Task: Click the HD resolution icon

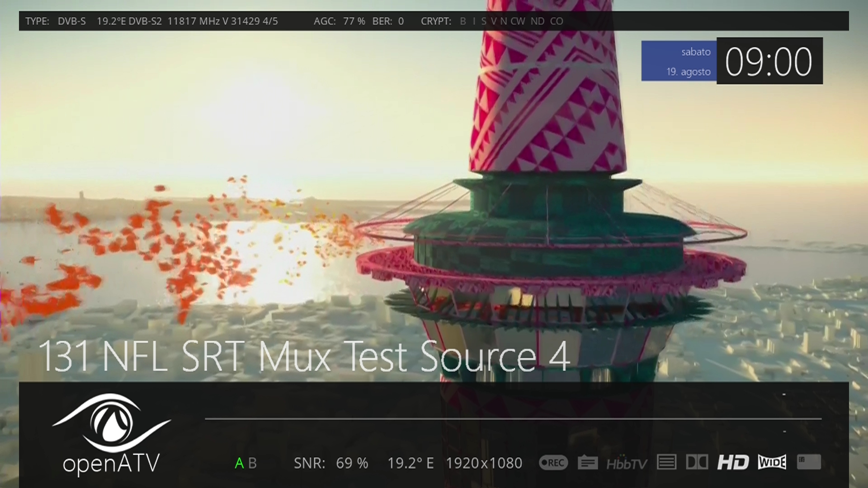Action: (x=733, y=462)
